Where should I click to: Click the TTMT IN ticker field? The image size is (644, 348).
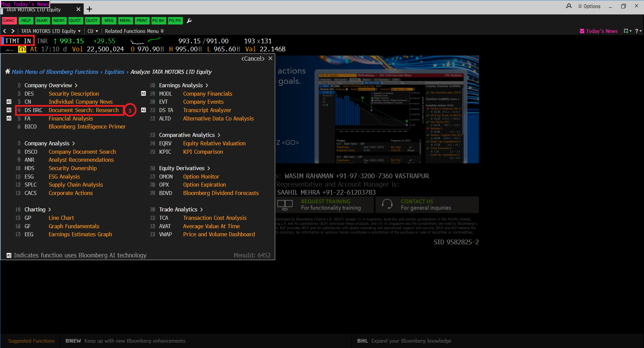pos(18,41)
